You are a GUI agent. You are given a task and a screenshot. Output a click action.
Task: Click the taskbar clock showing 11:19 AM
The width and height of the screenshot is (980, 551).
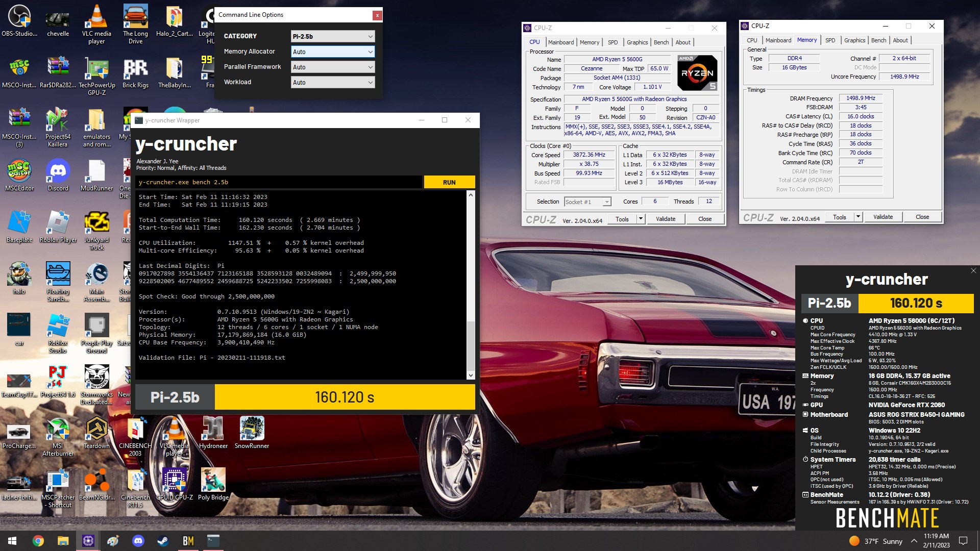click(936, 541)
